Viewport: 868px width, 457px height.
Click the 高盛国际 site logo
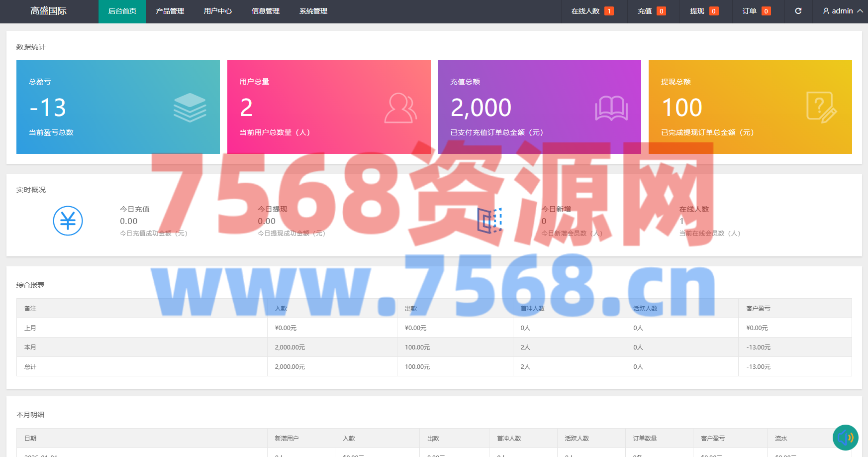click(x=48, y=11)
